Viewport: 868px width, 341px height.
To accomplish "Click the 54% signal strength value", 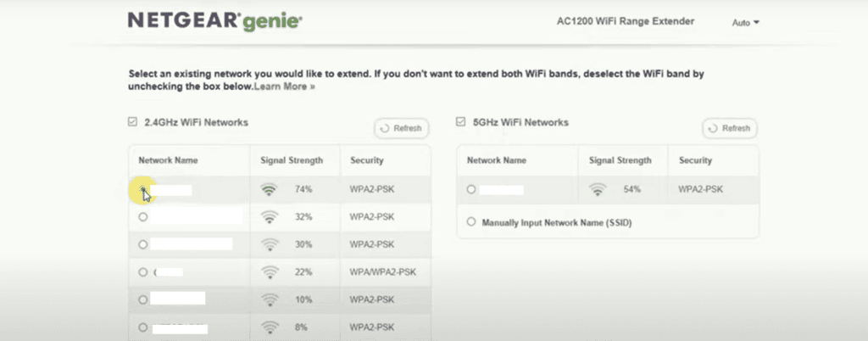I will coord(632,189).
